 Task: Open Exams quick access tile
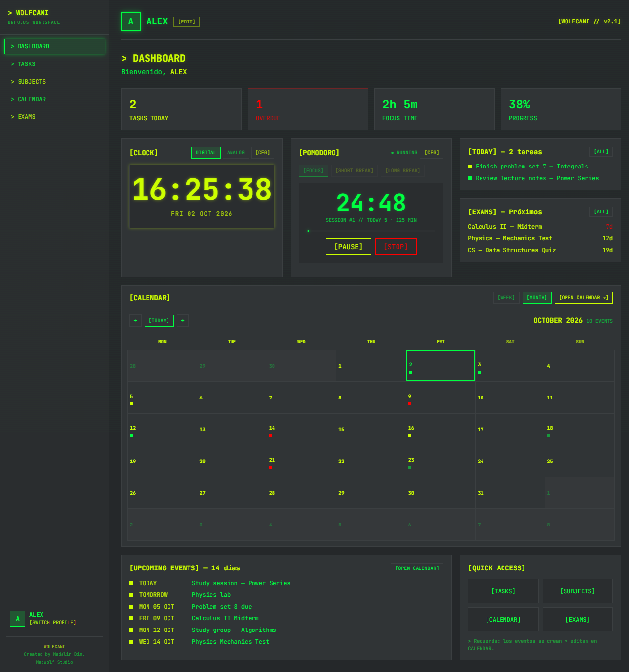[x=578, y=619]
